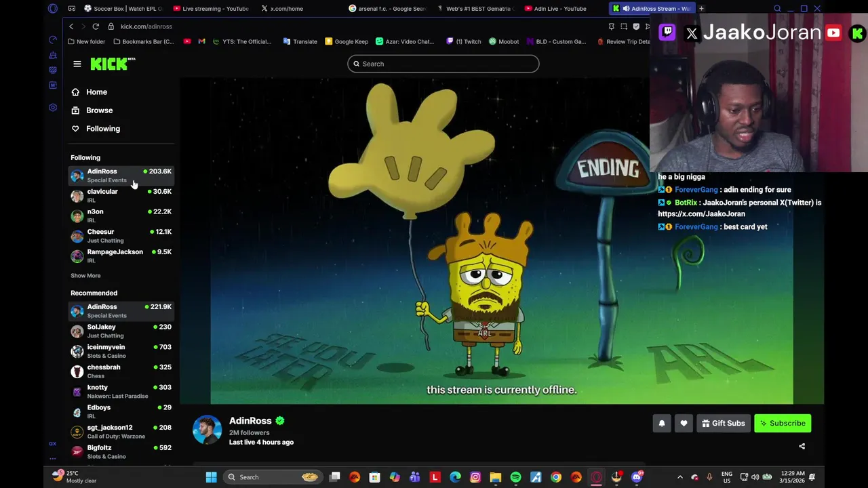868x488 pixels.
Task: Open sgt_jackson12 recommended channel
Action: click(x=121, y=432)
